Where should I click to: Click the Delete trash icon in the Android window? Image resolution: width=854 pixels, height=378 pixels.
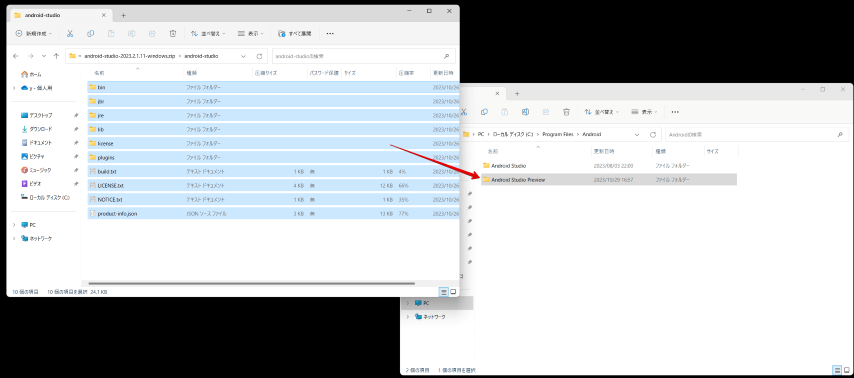click(566, 112)
